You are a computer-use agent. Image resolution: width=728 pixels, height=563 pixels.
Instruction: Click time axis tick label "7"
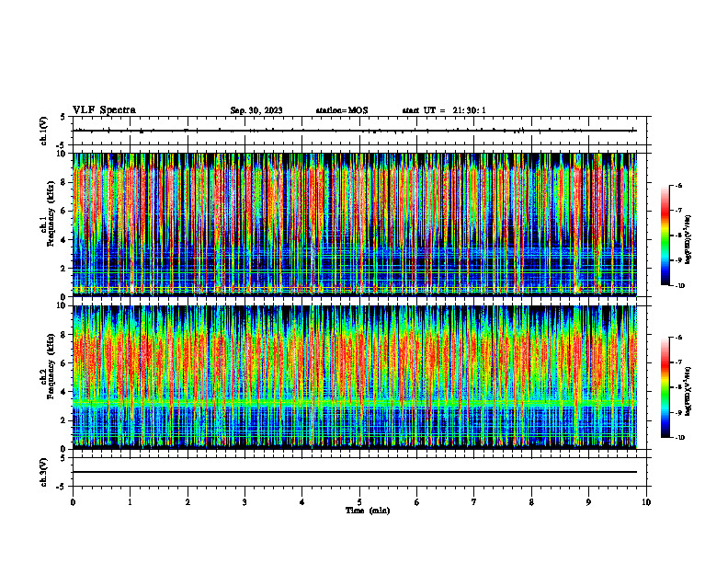tap(474, 502)
